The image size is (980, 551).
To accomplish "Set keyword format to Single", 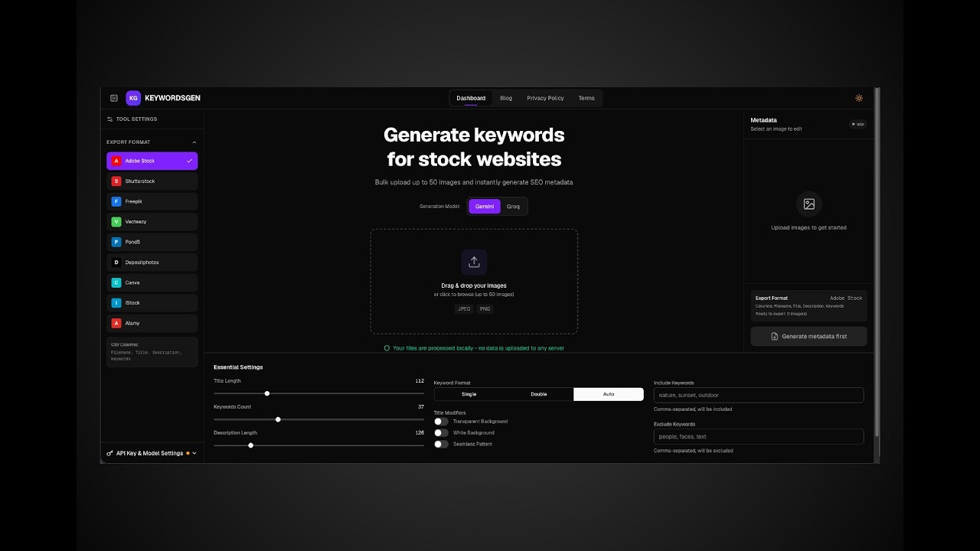I will coord(469,394).
